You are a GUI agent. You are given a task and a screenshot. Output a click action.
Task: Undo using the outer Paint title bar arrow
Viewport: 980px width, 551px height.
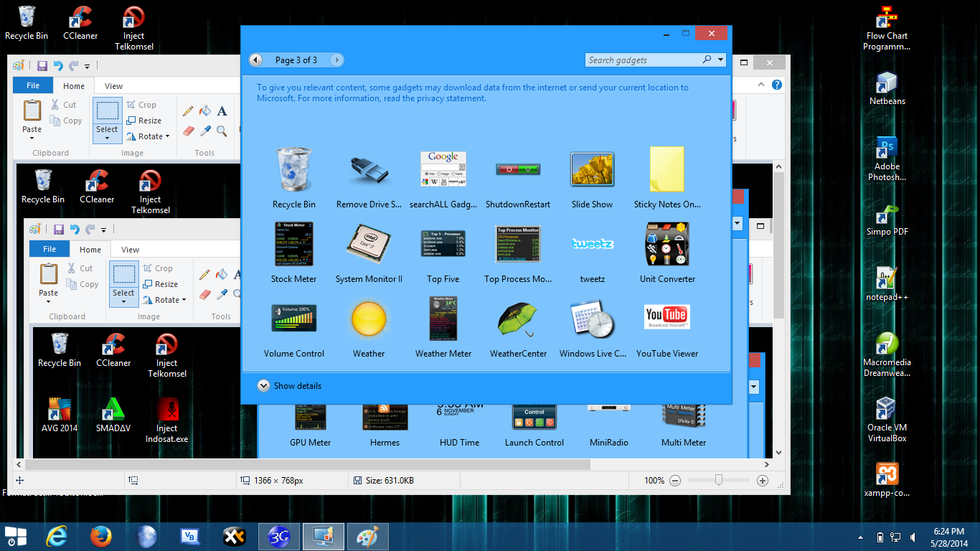(58, 66)
